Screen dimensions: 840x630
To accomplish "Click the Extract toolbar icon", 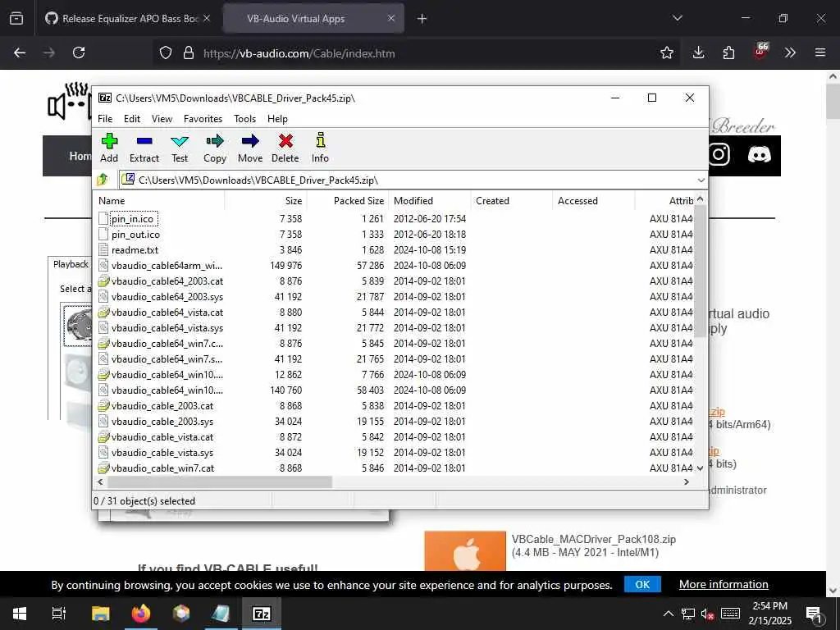I will (144, 148).
